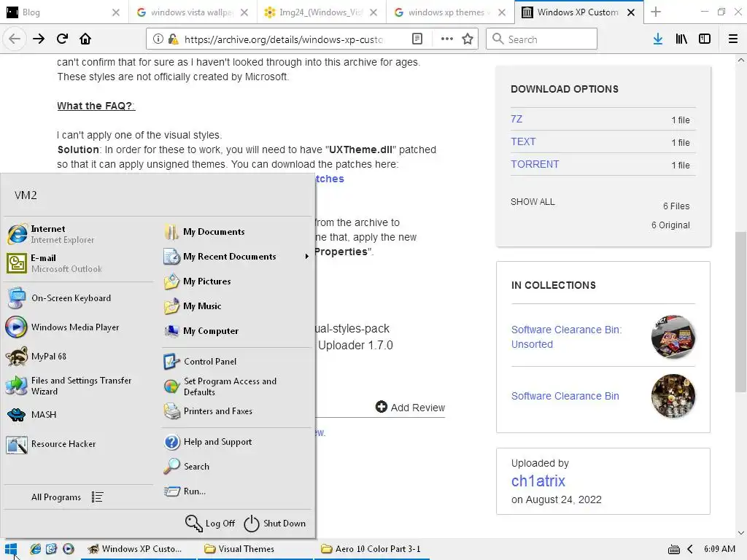Viewport: 747px width, 560px height.
Task: Click the archive.org URL address field
Action: click(x=283, y=39)
